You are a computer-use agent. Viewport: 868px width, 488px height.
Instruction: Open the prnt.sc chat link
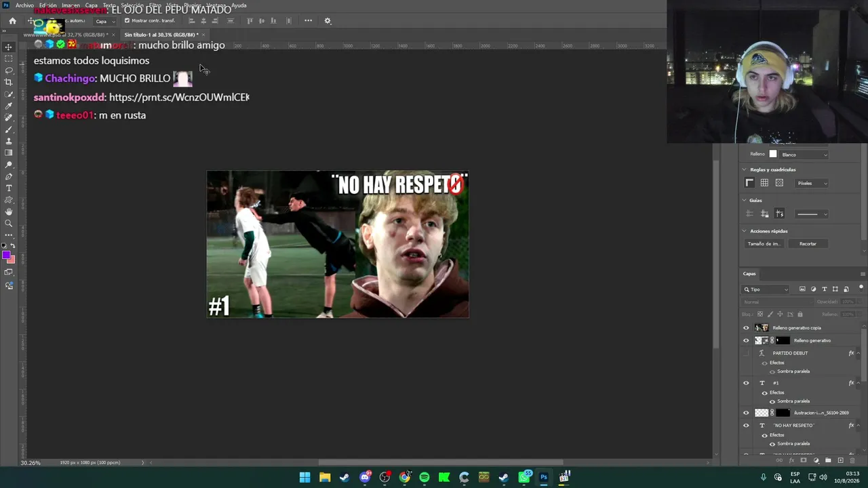(179, 97)
